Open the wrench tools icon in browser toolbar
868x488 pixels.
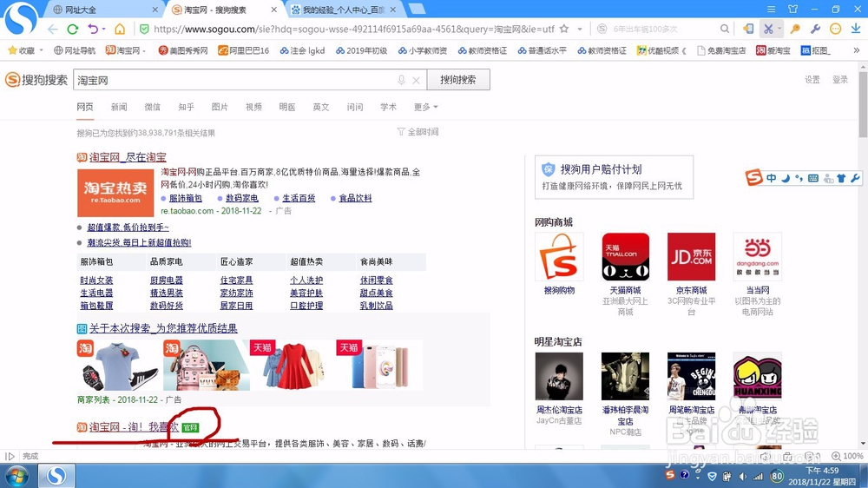pyautogui.click(x=815, y=29)
